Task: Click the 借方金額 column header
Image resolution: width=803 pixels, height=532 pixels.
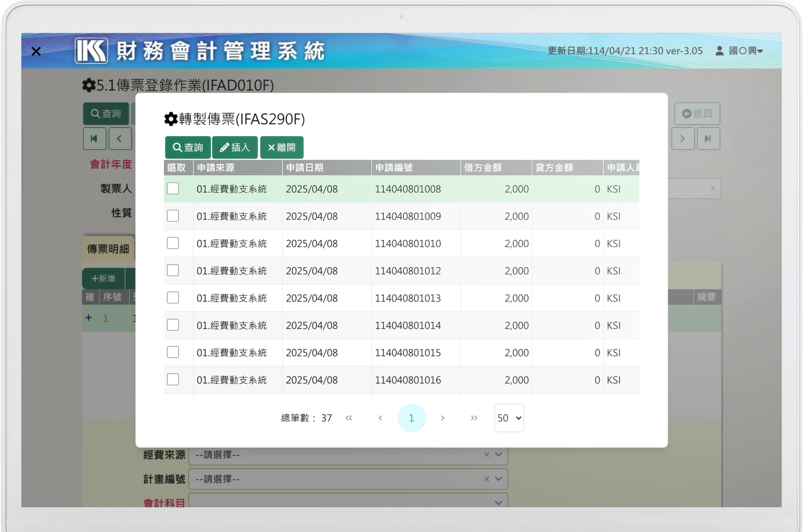Action: tap(496, 167)
